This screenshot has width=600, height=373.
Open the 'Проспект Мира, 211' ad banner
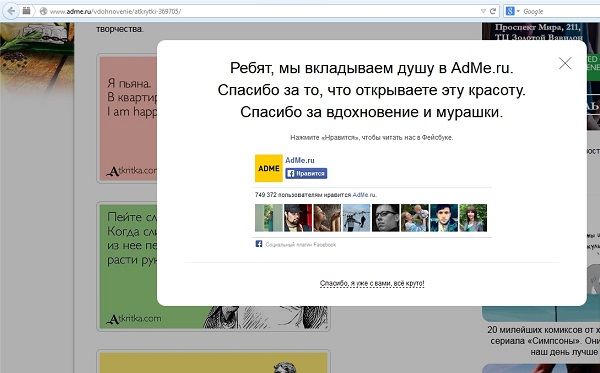[538, 31]
